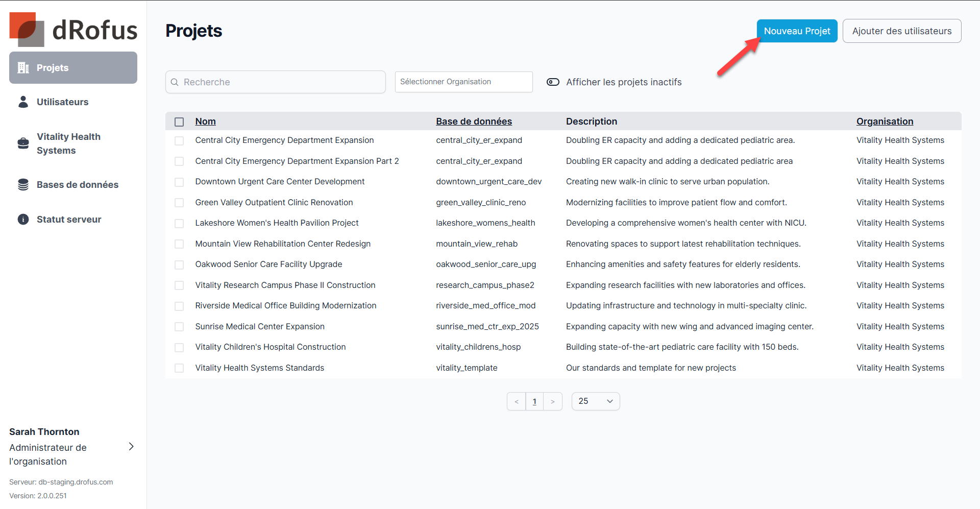The height and width of the screenshot is (509, 980).
Task: Click the Statut serveur info icon
Action: pos(23,220)
